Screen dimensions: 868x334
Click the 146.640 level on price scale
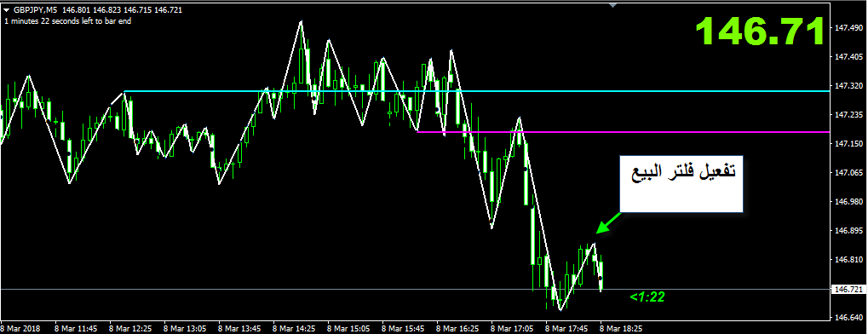(x=848, y=318)
